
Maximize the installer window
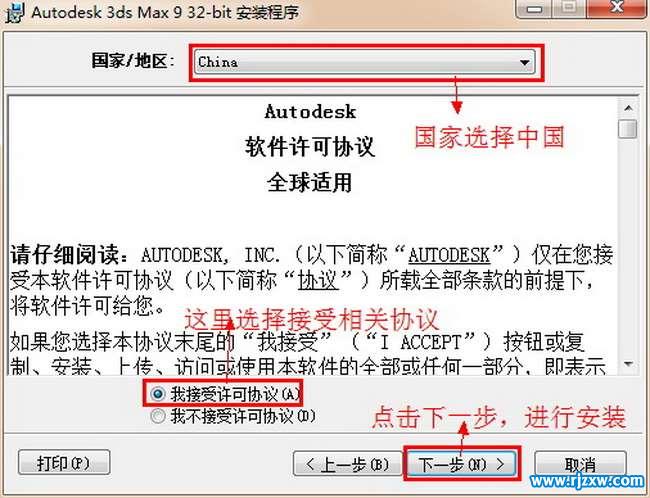[570, 7]
